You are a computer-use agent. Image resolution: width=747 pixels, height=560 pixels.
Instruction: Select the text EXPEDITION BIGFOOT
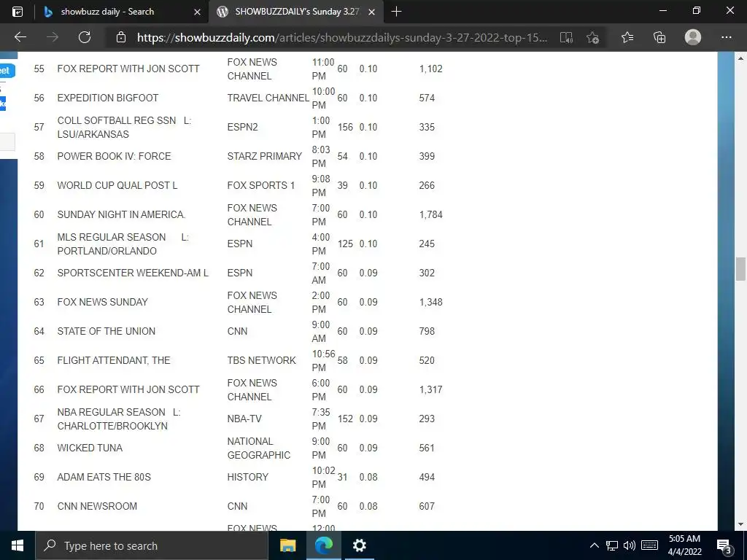pyautogui.click(x=108, y=98)
